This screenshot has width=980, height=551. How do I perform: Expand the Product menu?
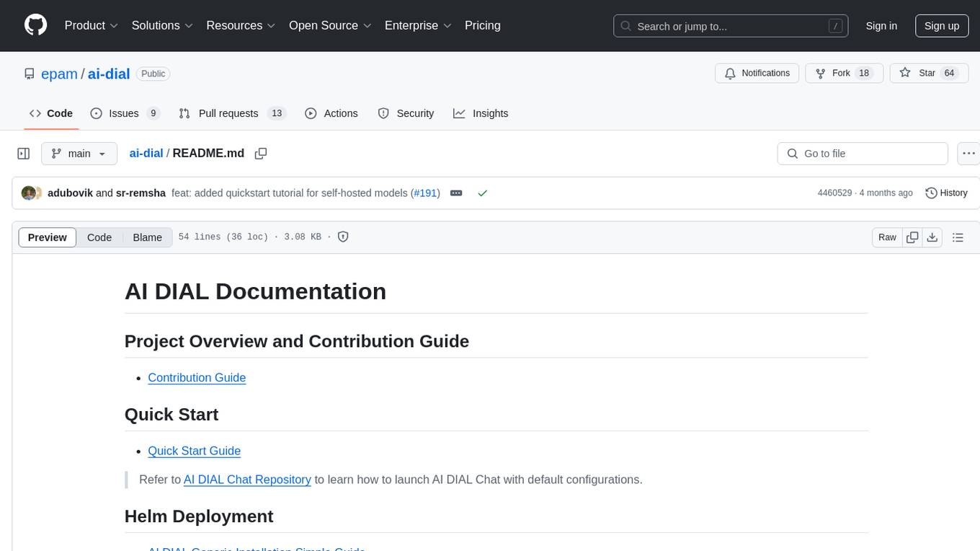pos(92,25)
